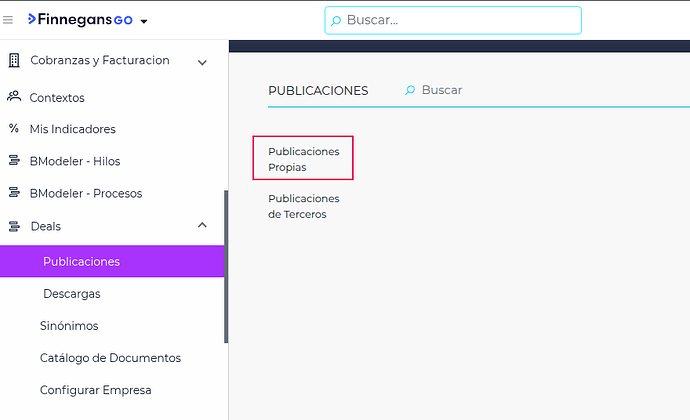Open BModeler - Hilos menu item
Screen dimensions: 690x420
click(x=75, y=161)
